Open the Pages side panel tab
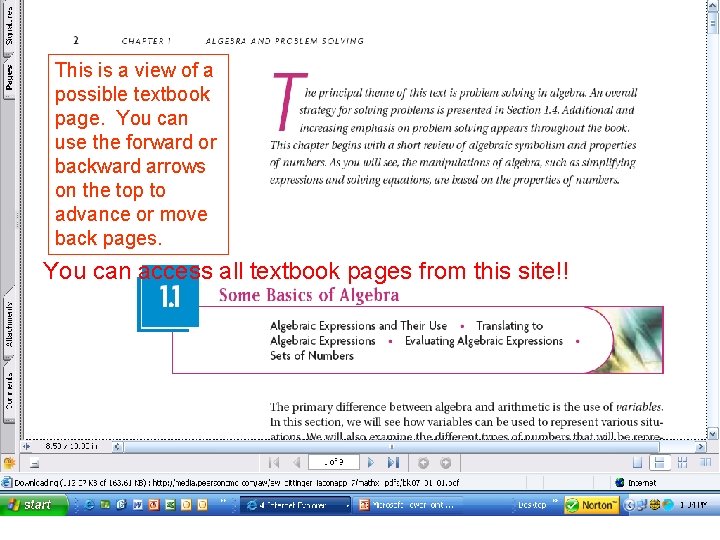720x540 pixels. (9, 77)
